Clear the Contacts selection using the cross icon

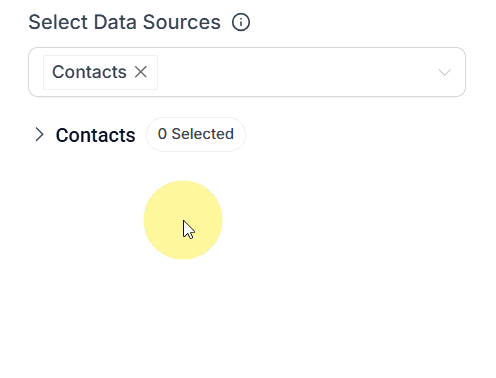pyautogui.click(x=141, y=72)
